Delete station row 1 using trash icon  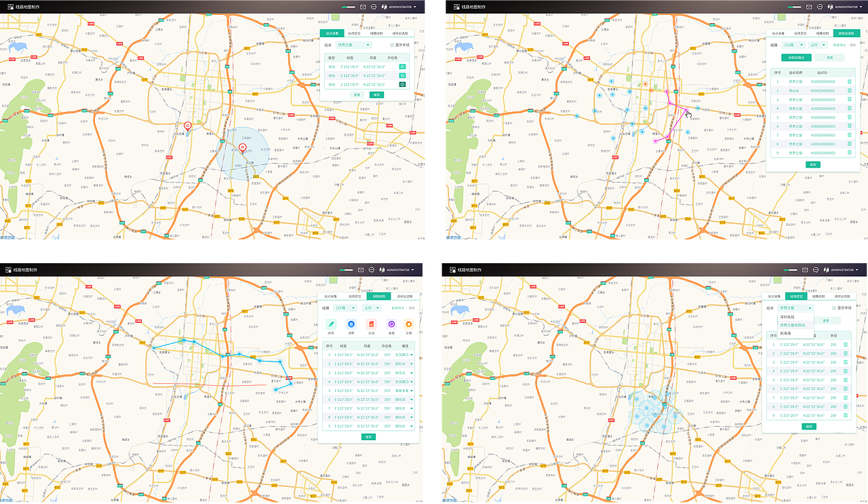(x=849, y=81)
